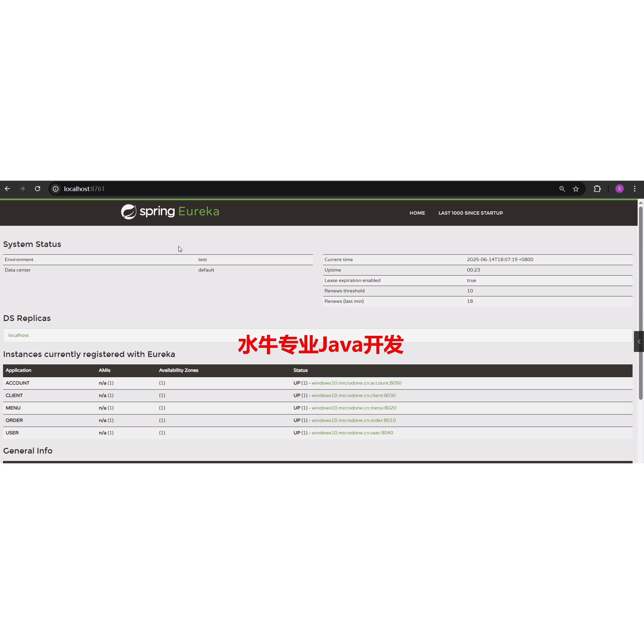The image size is (644, 644).
Task: View site information icon in address bar
Action: click(x=56, y=189)
